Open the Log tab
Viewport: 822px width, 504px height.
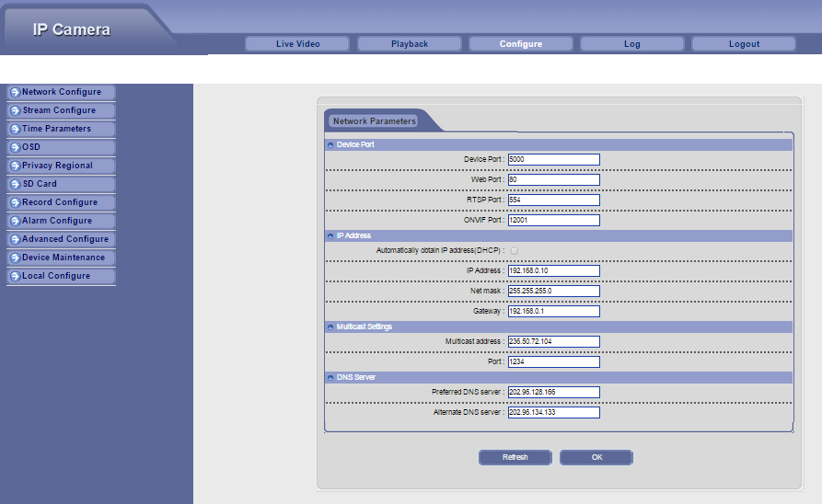click(631, 44)
